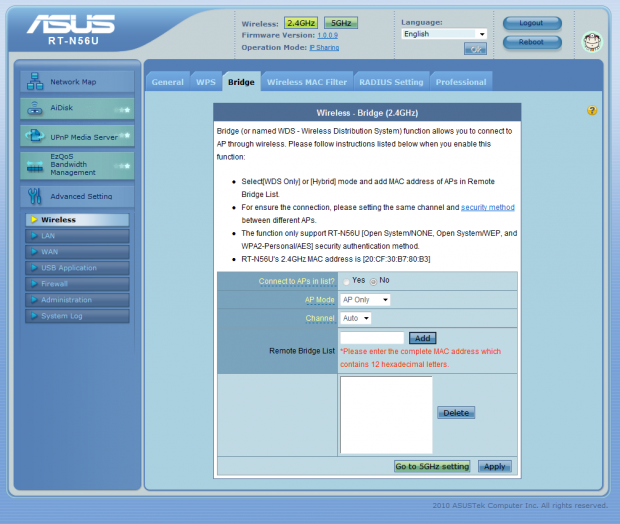
Task: Click the Logout button
Action: (532, 23)
